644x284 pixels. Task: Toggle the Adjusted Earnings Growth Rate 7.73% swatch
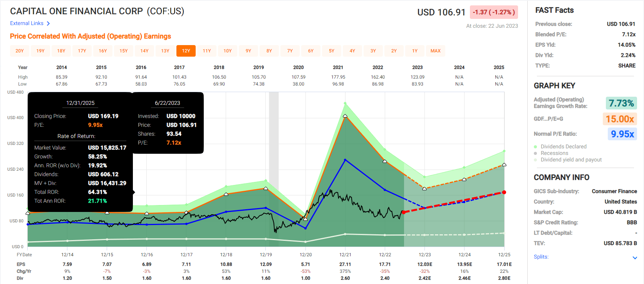tap(621, 103)
